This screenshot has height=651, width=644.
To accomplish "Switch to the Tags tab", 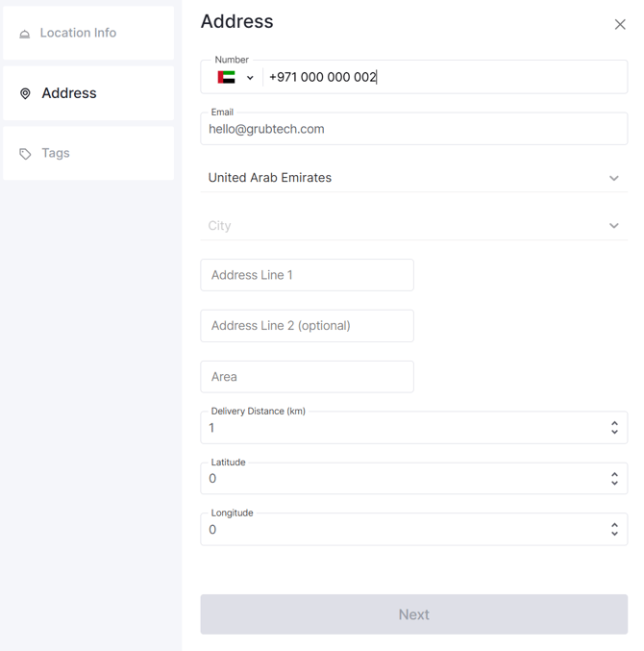I will (x=88, y=153).
